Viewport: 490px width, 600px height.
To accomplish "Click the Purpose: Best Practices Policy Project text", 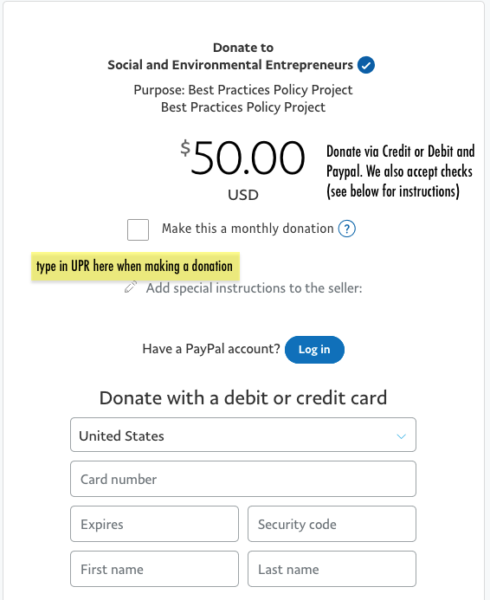I will 243,90.
